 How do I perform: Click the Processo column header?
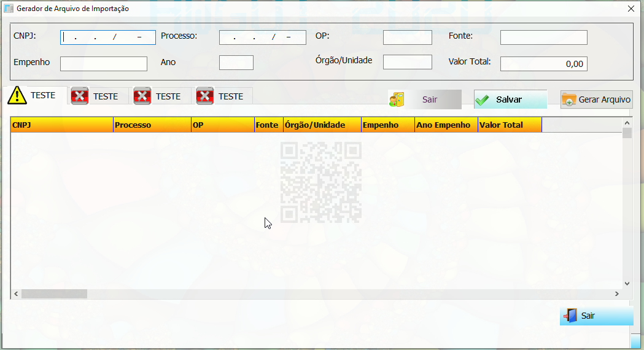(152, 125)
